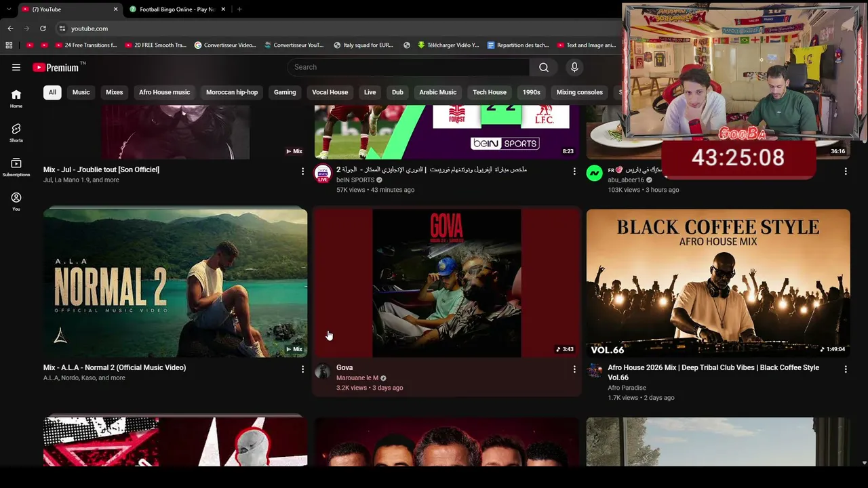Reload the YouTube page
Image resolution: width=868 pixels, height=488 pixels.
tap(43, 28)
